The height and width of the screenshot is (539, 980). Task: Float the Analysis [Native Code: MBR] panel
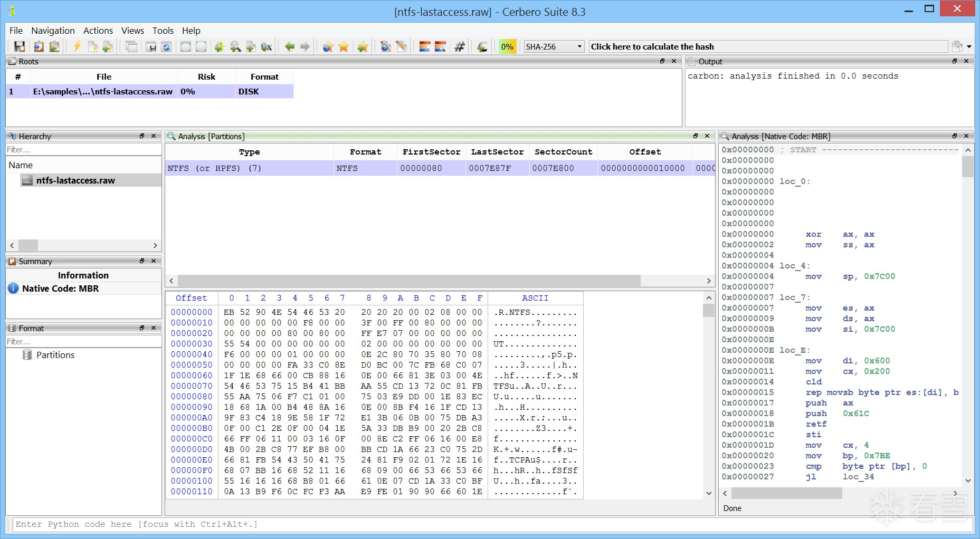pos(955,136)
